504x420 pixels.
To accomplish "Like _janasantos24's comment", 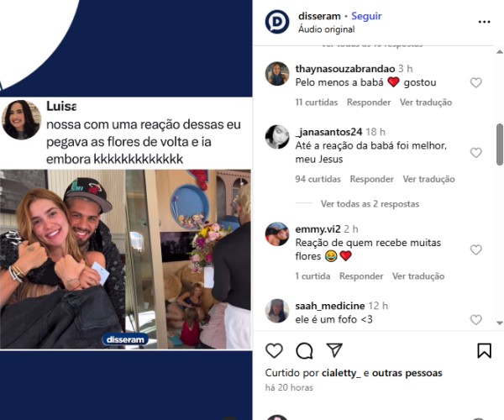I will (476, 153).
